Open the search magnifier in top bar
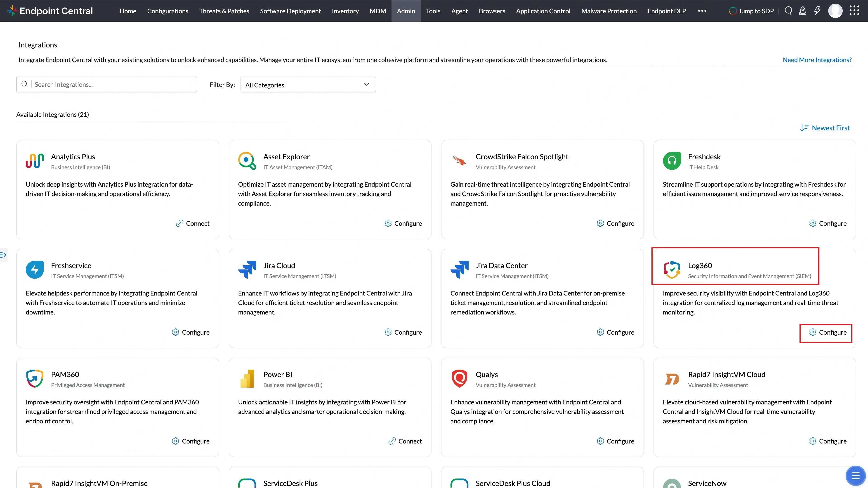The height and width of the screenshot is (488, 868). [788, 11]
